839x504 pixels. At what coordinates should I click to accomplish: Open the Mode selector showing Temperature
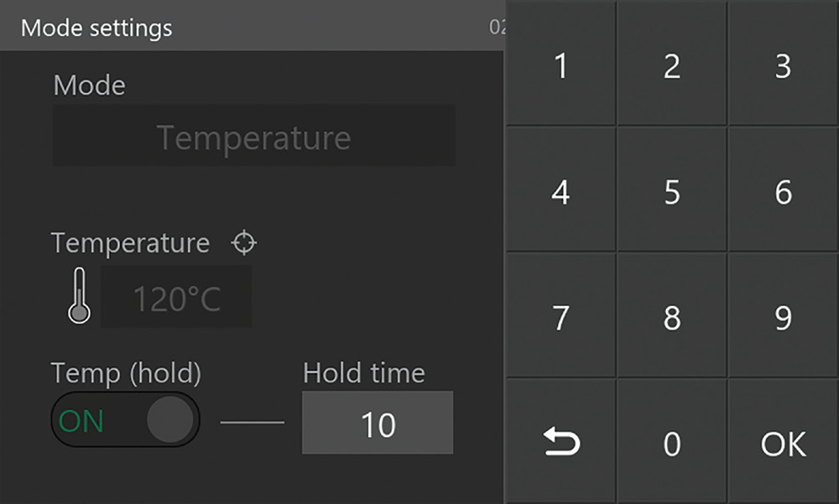pos(253,137)
